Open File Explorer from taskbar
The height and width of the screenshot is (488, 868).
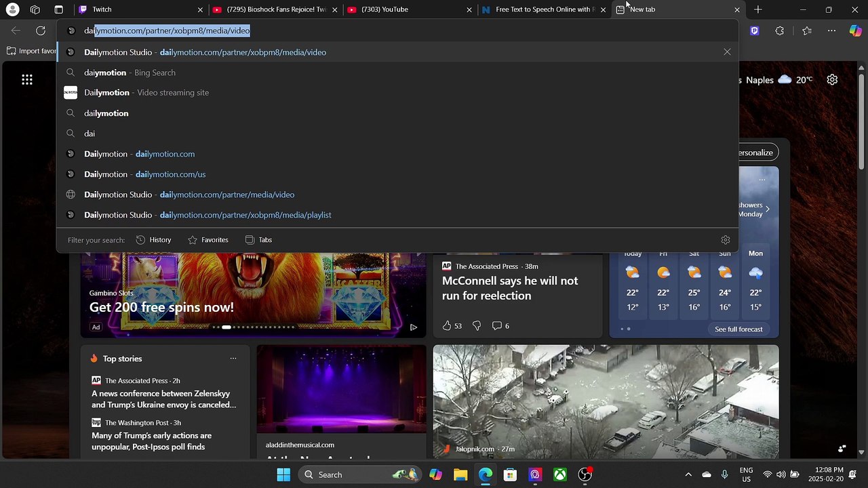tap(460, 474)
